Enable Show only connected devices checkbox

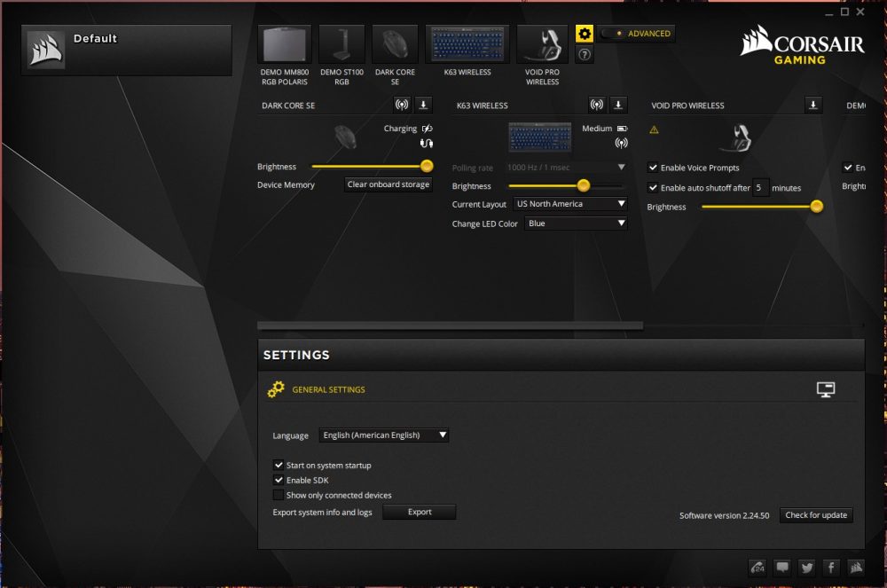tap(279, 495)
